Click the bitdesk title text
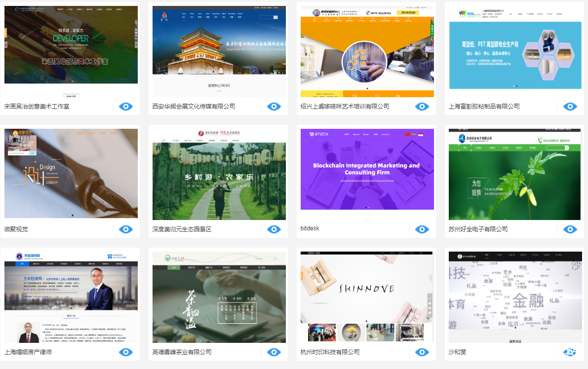The image size is (588, 369). tap(310, 228)
